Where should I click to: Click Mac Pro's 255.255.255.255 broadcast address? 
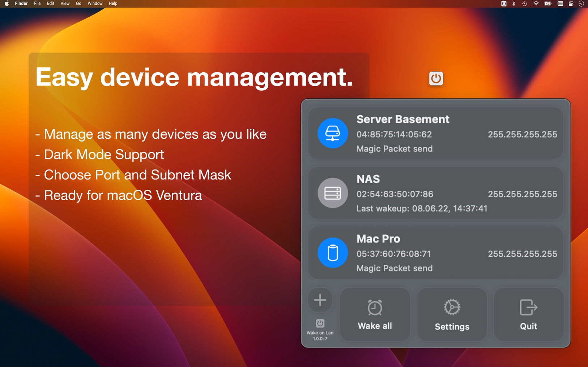(523, 254)
